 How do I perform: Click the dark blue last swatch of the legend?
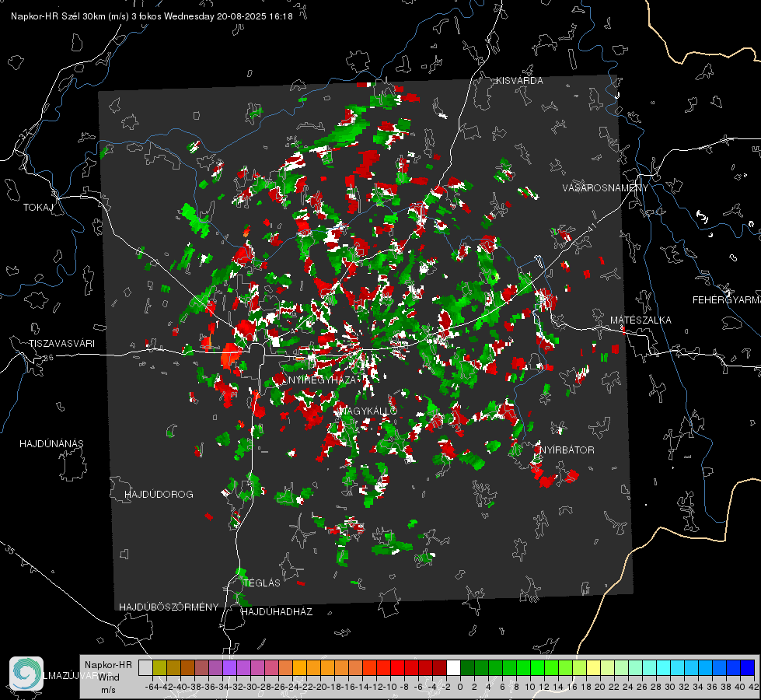pyautogui.click(x=748, y=667)
